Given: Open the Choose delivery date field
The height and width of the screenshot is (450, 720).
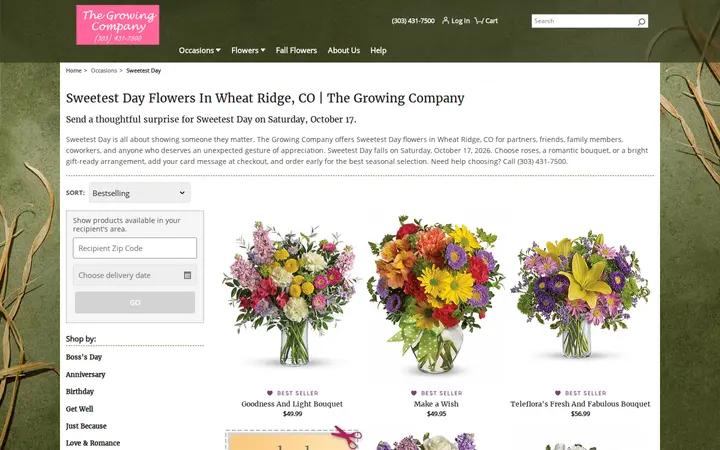Looking at the screenshot, I should tap(135, 275).
